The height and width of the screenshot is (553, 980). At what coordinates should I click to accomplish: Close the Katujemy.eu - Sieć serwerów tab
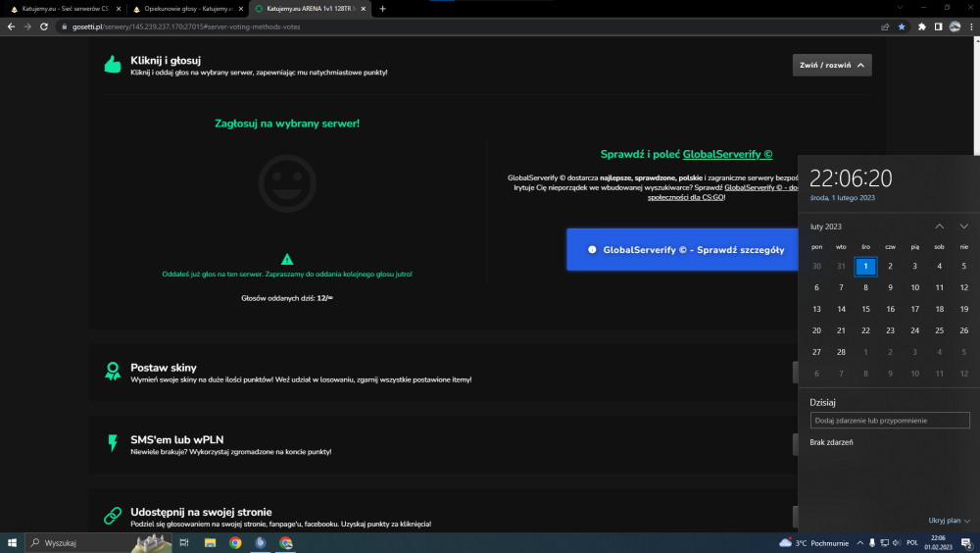119,9
